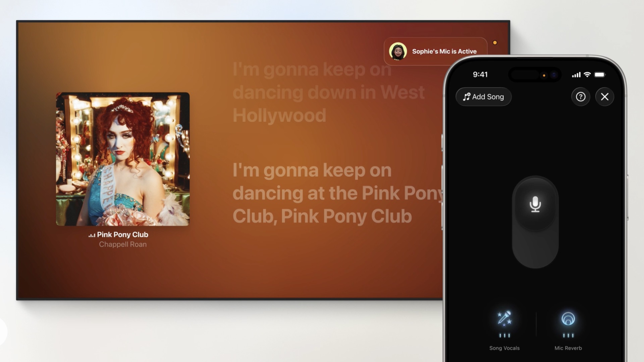Tap the cellular signal bars icon
The height and width of the screenshot is (362, 644).
point(576,75)
